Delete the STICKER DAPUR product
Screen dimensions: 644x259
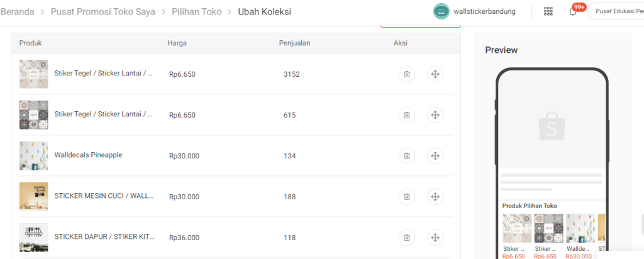point(407,238)
